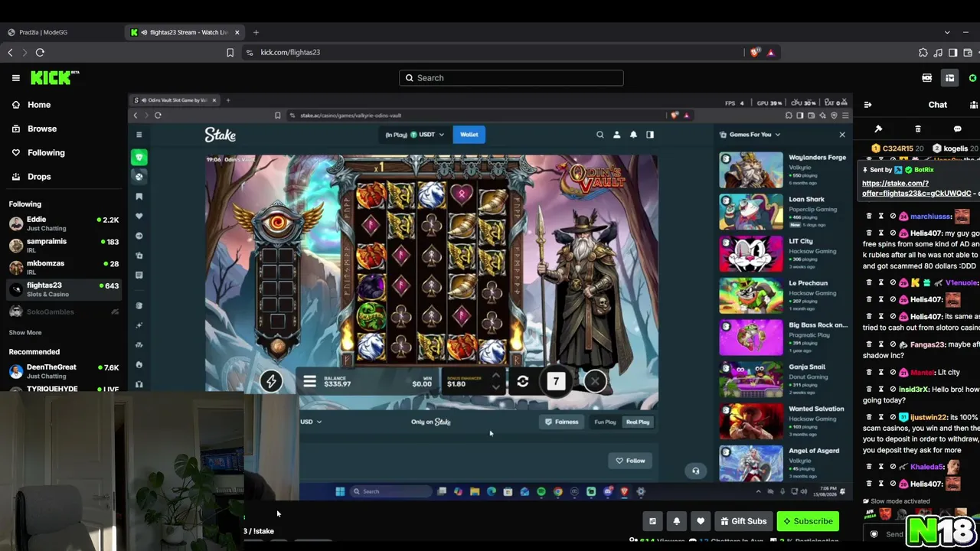Select Real Play mode

tap(638, 422)
